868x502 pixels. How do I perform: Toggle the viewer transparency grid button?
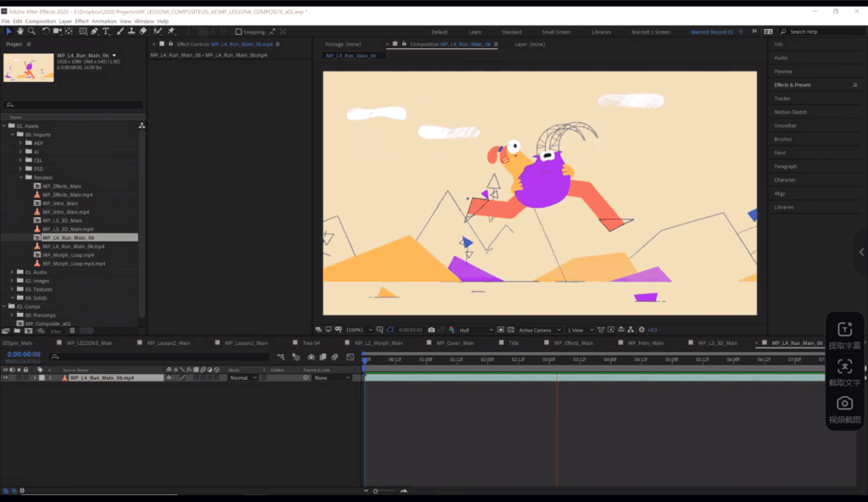click(x=510, y=330)
